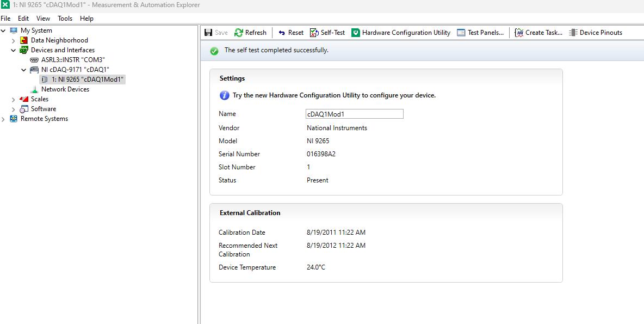Click the Device Pinouts icon
Screen dimensions: 644x324
point(573,33)
